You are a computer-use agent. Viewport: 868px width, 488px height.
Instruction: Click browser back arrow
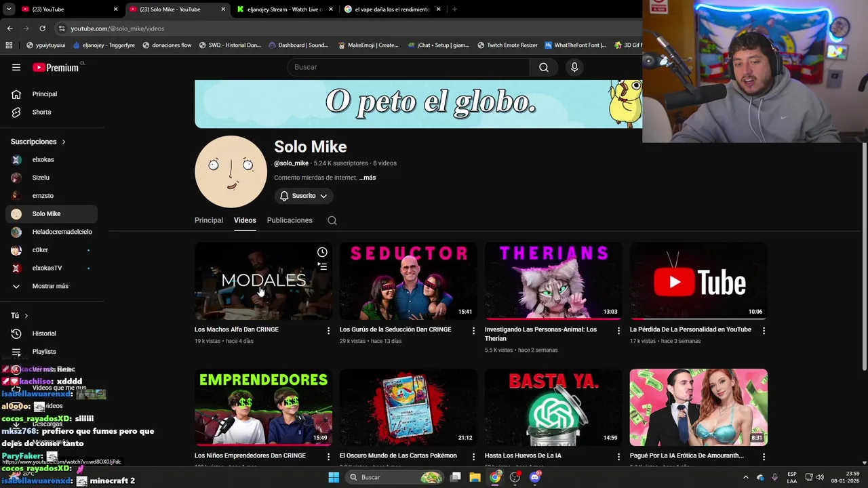[x=9, y=28]
